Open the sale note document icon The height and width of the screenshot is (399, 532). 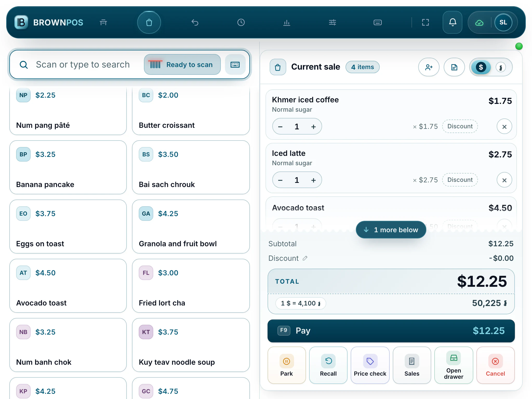coord(454,67)
